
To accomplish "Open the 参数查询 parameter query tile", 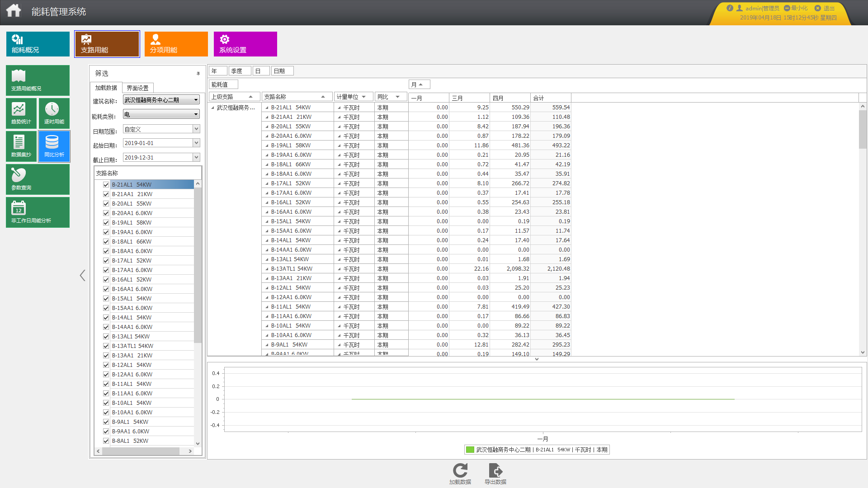I will click(x=38, y=179).
